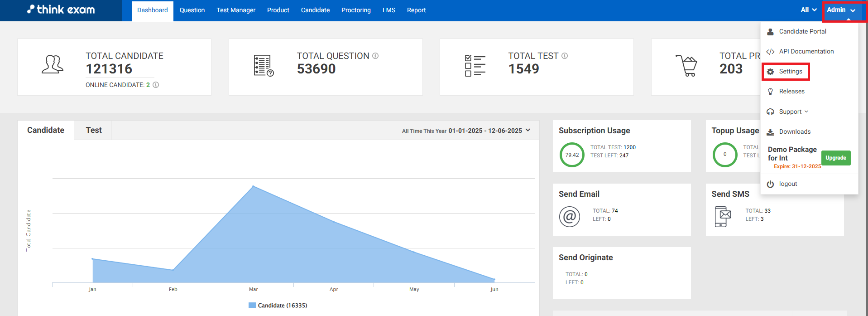Switch to the Test chart tab

point(94,130)
